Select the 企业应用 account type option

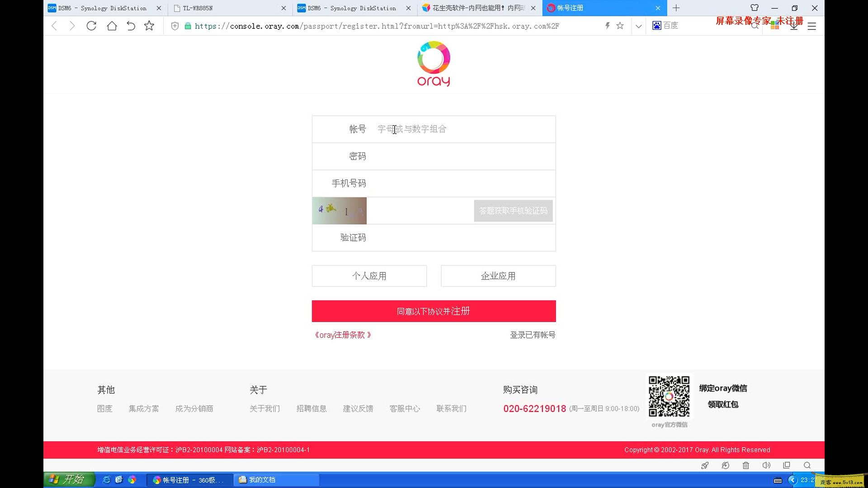point(498,276)
